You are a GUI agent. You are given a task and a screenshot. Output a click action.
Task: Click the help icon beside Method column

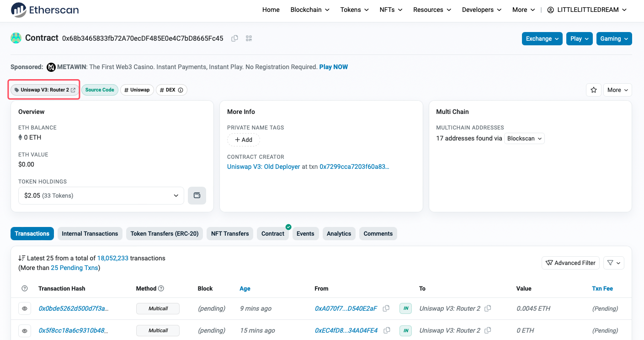(161, 288)
